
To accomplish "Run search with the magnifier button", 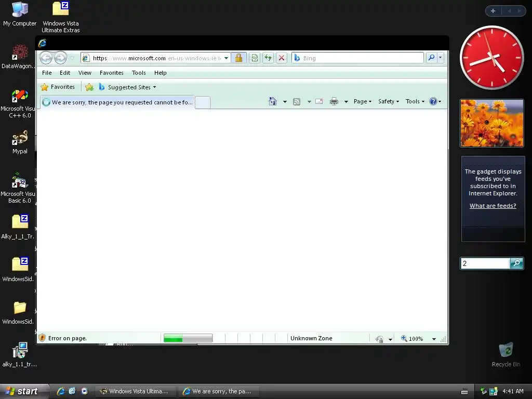I will (431, 58).
